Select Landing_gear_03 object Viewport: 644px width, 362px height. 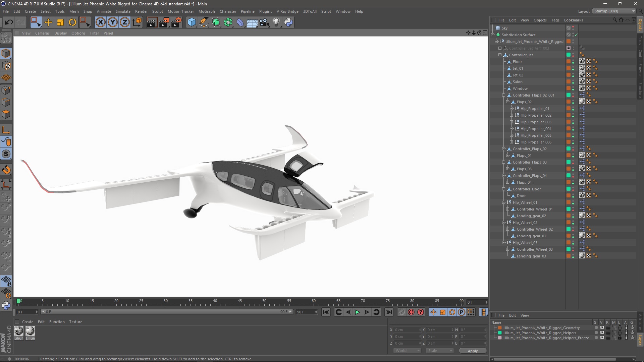531,256
